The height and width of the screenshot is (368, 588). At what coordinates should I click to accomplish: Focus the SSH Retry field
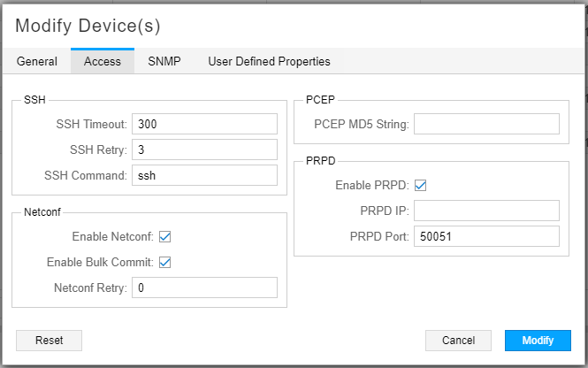[204, 149]
